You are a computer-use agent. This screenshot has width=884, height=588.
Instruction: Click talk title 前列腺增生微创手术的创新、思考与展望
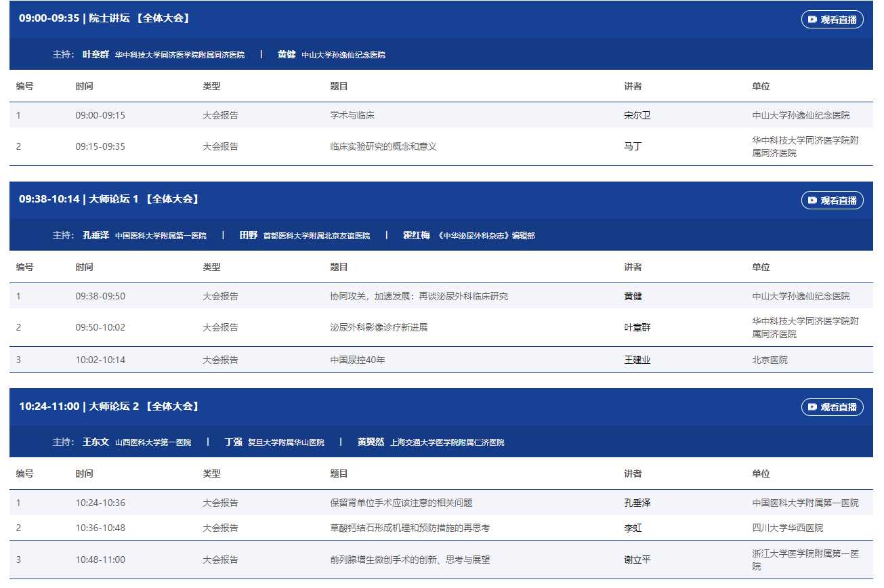[410, 560]
